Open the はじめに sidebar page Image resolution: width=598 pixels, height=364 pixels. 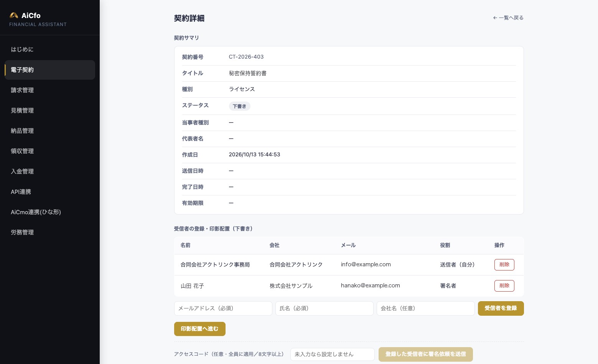(x=50, y=49)
